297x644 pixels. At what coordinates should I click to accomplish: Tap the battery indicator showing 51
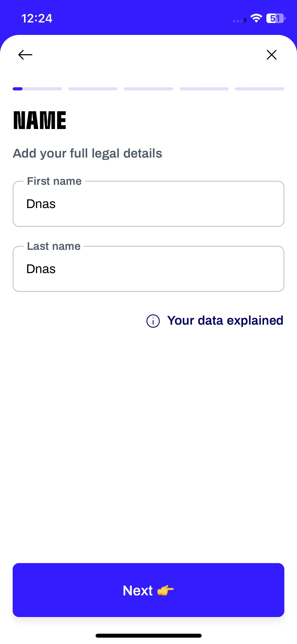coord(276,18)
